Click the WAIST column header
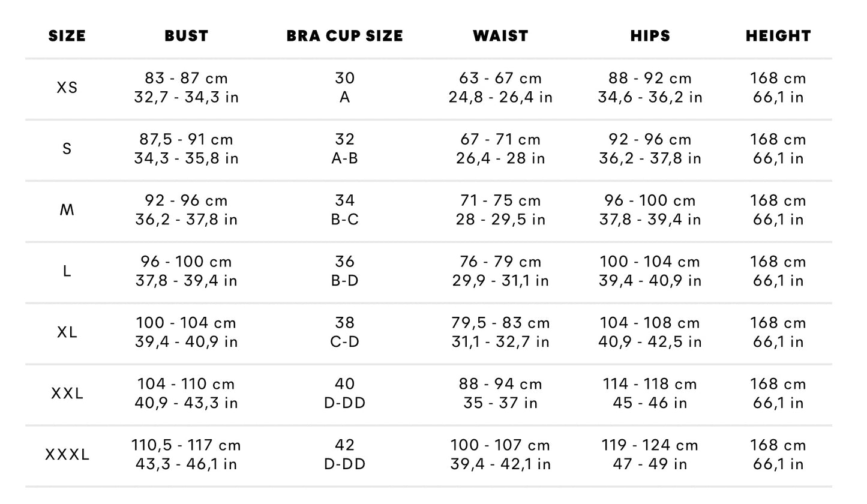This screenshot has height=504, width=867. point(500,36)
